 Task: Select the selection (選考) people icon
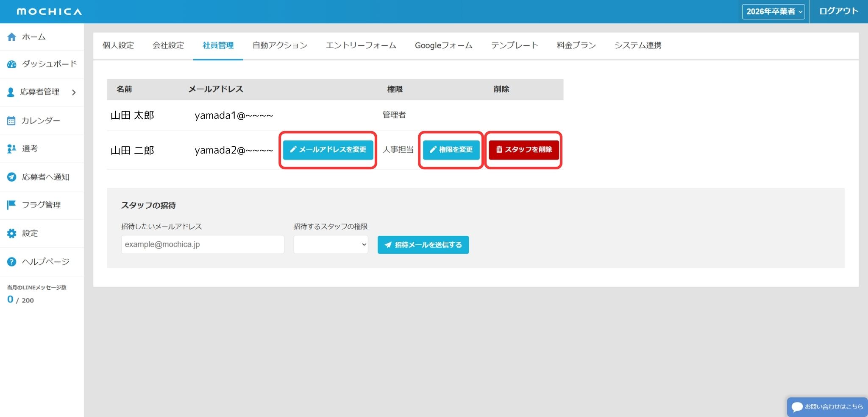pos(11,148)
